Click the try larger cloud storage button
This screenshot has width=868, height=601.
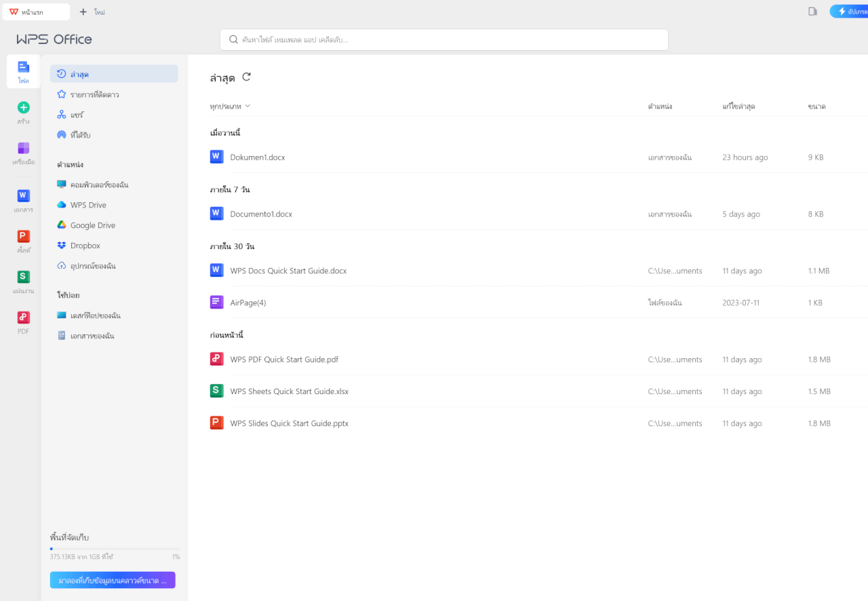coord(113,580)
